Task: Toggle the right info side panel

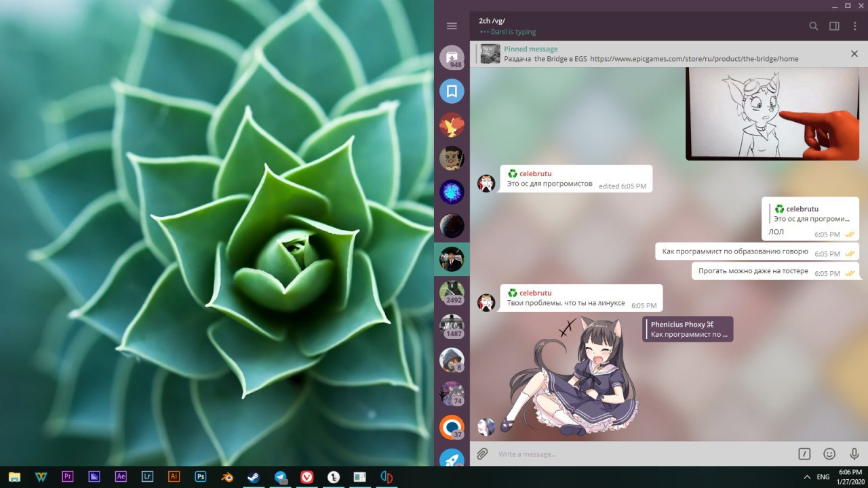Action: 834,26
